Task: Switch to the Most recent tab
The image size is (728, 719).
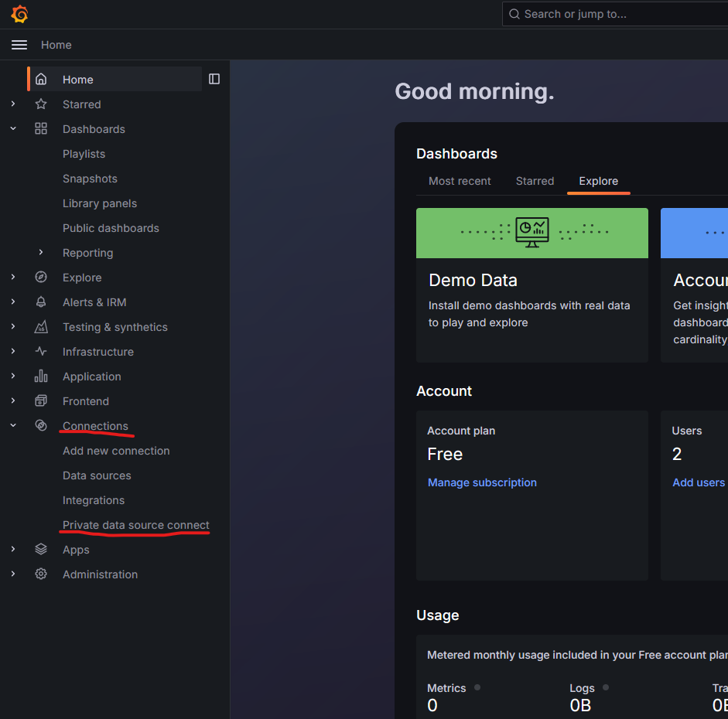Action: tap(460, 181)
